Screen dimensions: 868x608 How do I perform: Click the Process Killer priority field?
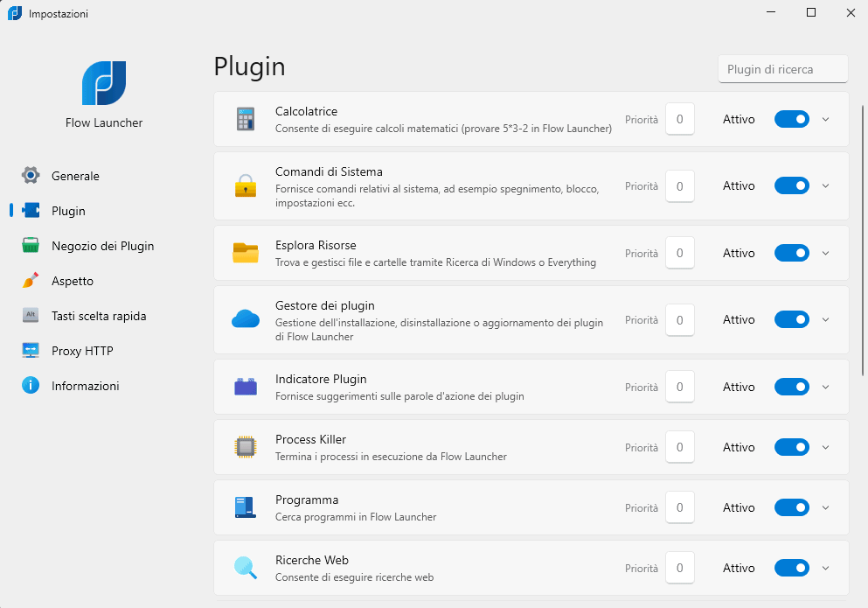pyautogui.click(x=680, y=447)
